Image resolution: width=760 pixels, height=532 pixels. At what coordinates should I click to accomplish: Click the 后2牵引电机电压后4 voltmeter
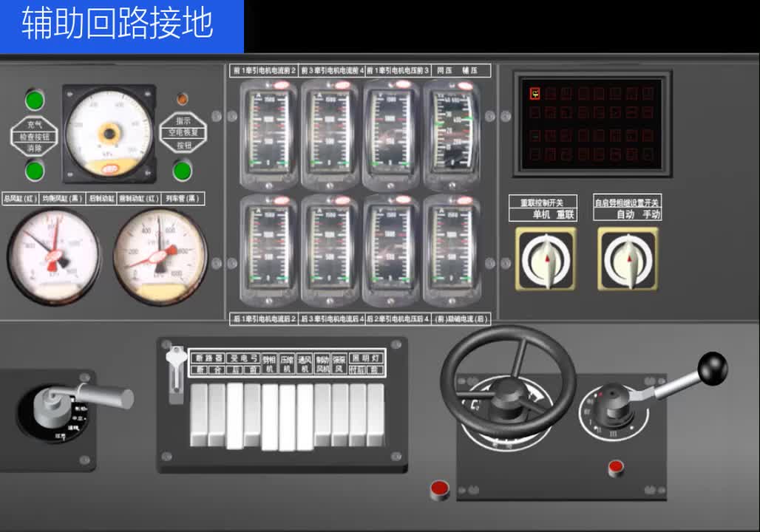390,250
